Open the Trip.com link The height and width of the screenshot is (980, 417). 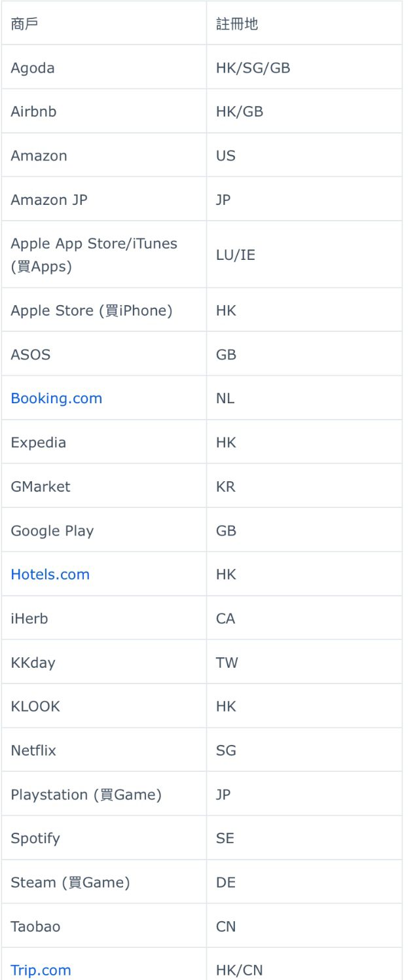pyautogui.click(x=41, y=970)
